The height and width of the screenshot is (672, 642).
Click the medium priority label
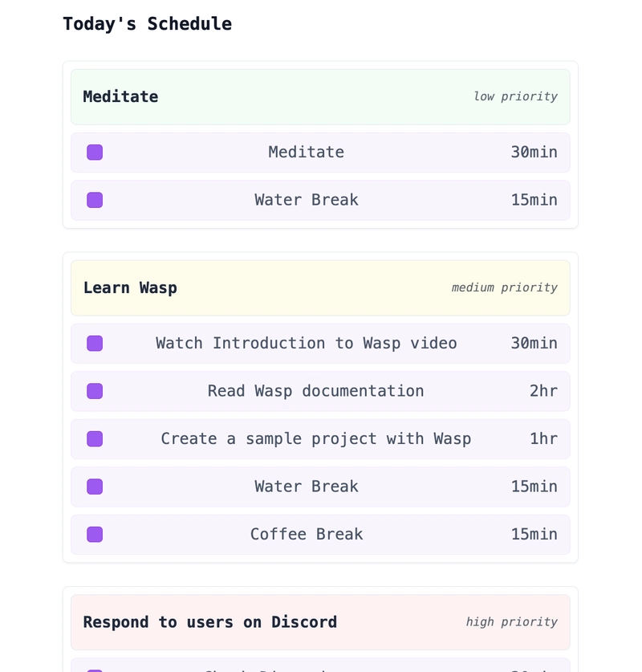(x=505, y=288)
